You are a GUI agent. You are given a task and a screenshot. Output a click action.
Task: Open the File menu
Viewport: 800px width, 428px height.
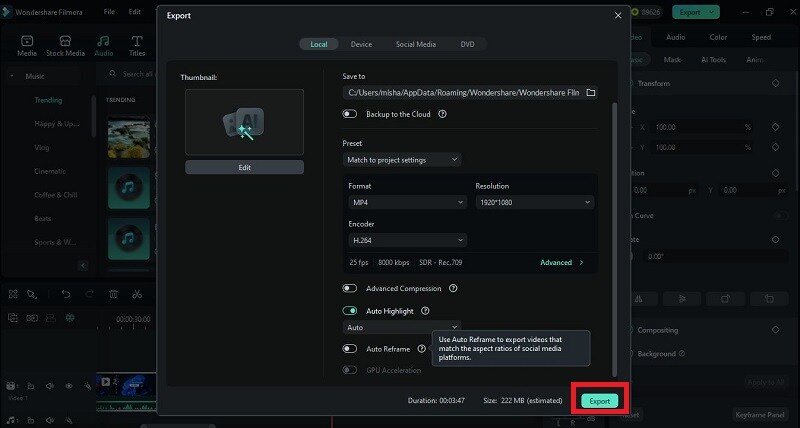(109, 12)
